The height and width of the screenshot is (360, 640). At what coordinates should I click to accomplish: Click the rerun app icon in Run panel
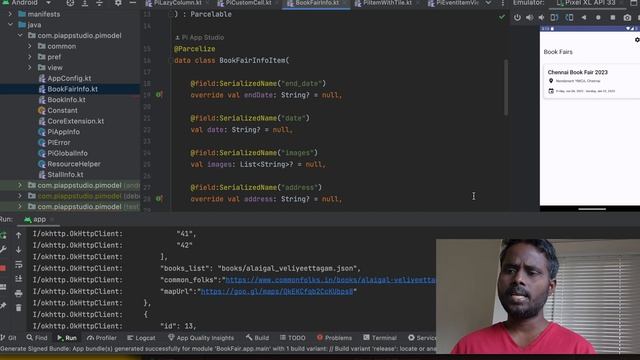coord(3,235)
